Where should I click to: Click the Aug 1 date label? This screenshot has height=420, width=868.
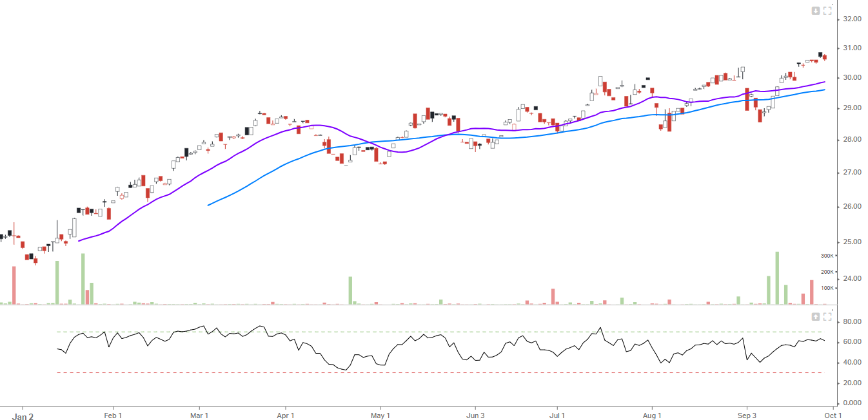[x=653, y=416]
